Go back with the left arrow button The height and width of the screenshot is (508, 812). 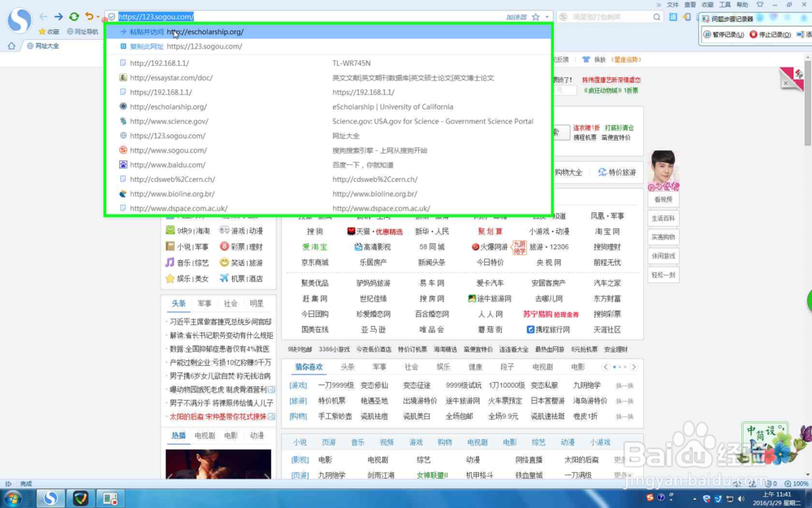(x=44, y=16)
